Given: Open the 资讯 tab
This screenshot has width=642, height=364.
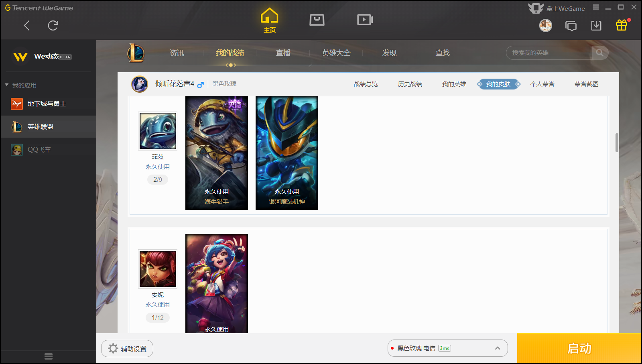Looking at the screenshot, I should [x=177, y=53].
